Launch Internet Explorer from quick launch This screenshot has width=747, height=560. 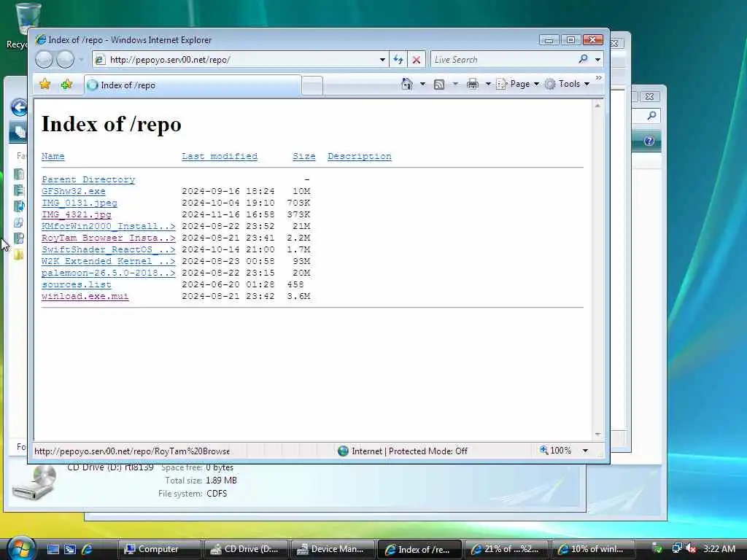tap(88, 549)
